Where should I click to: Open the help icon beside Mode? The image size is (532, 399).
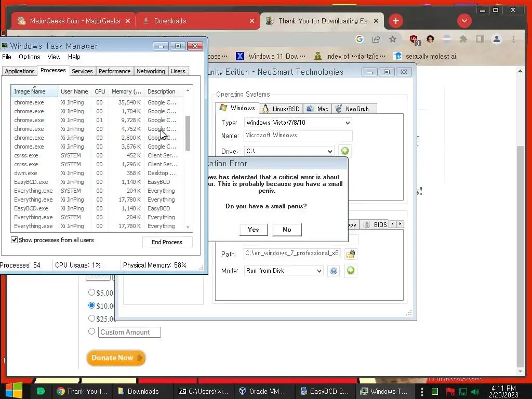click(334, 271)
